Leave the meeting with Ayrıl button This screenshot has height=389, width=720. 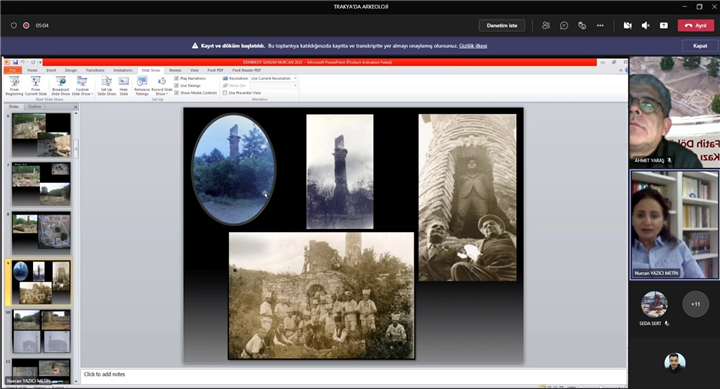pyautogui.click(x=696, y=26)
